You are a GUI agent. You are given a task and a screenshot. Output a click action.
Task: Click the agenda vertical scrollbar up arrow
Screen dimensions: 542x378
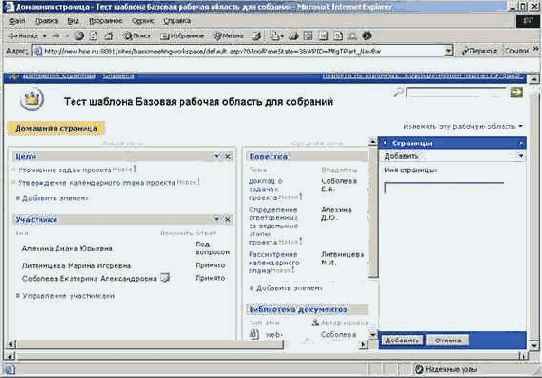(x=373, y=141)
